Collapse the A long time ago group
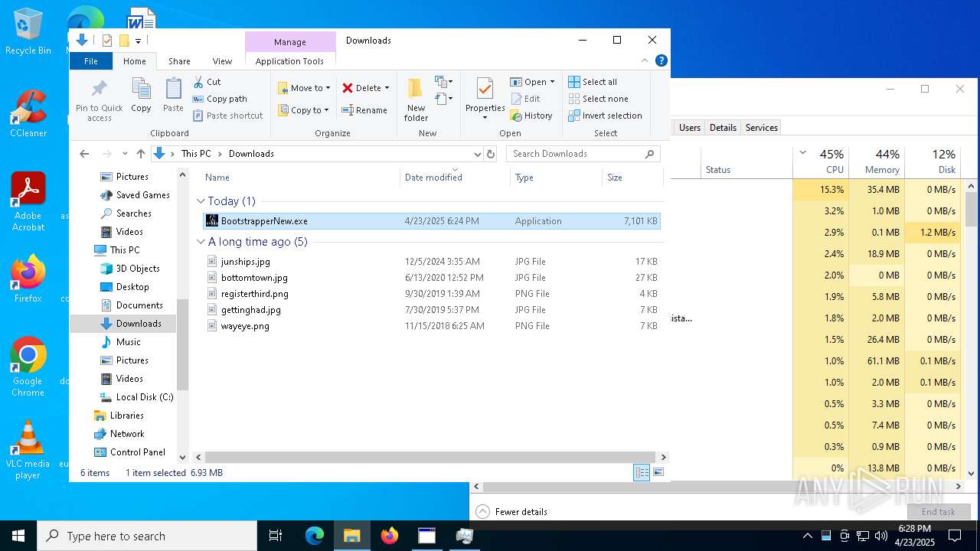The image size is (980, 551). pyautogui.click(x=201, y=242)
